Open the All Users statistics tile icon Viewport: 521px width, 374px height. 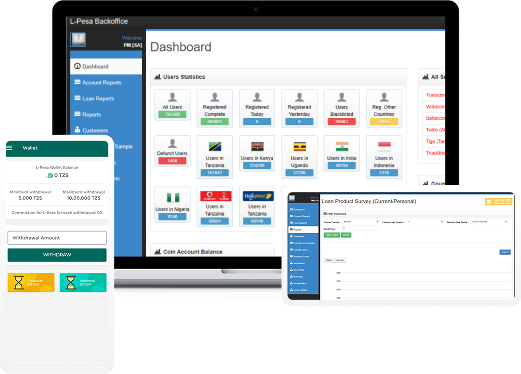(172, 97)
